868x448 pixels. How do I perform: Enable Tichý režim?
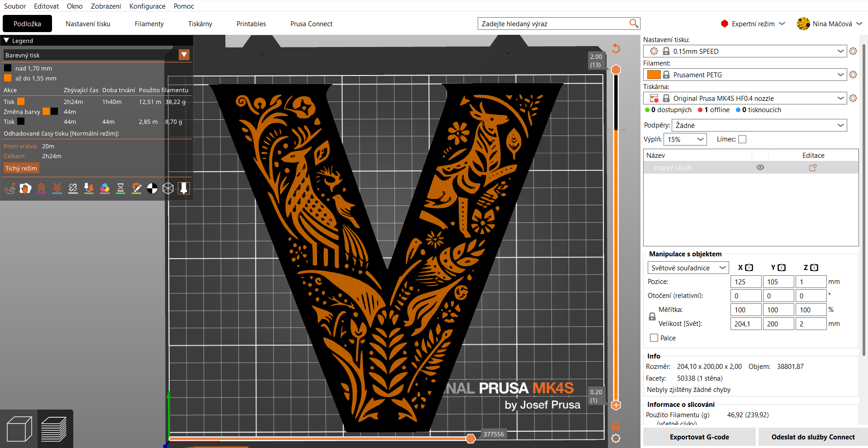[x=21, y=168]
